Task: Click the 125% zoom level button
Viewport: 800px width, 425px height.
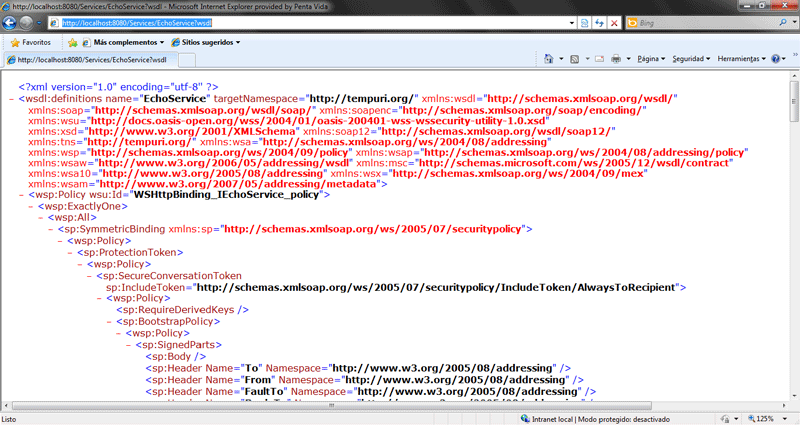Action: pos(761,419)
